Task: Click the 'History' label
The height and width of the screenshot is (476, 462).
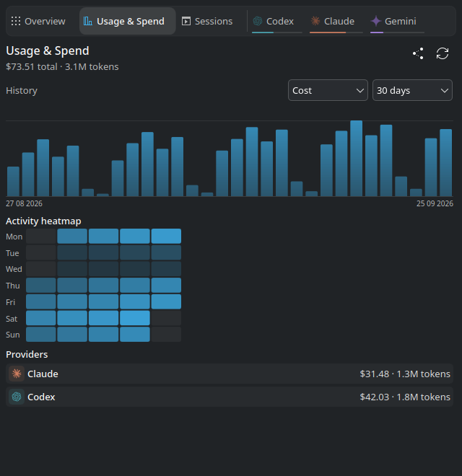Action: click(x=22, y=90)
